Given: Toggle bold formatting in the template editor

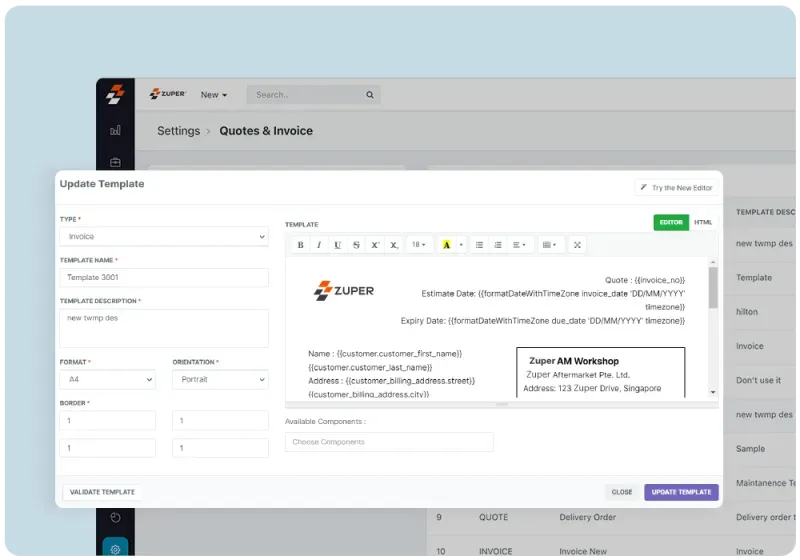Looking at the screenshot, I should (x=301, y=245).
